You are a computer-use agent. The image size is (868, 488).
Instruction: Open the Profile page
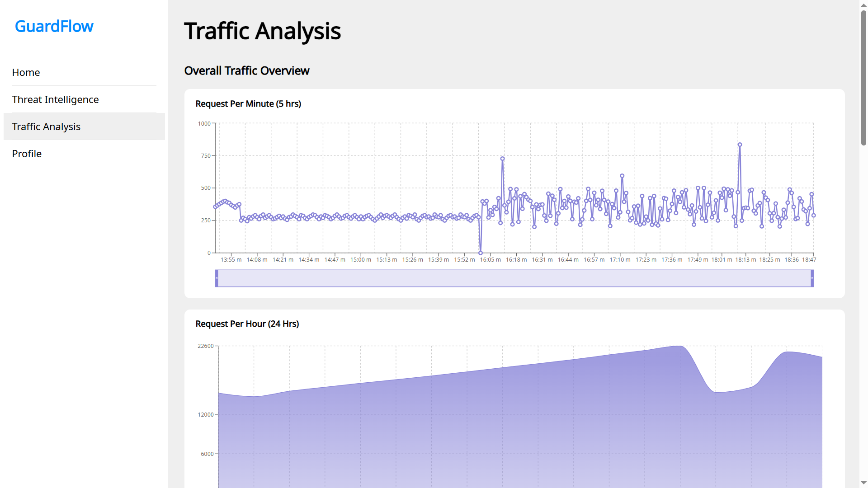point(27,154)
